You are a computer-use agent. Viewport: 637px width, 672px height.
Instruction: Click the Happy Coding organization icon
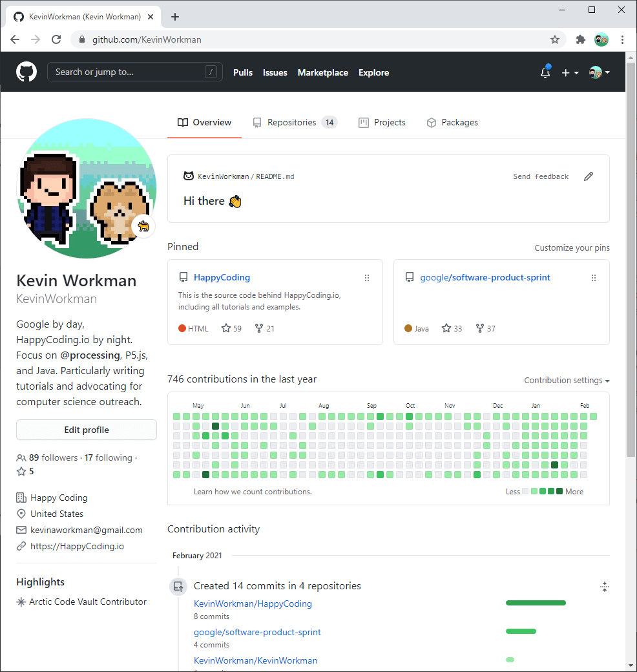pos(20,497)
